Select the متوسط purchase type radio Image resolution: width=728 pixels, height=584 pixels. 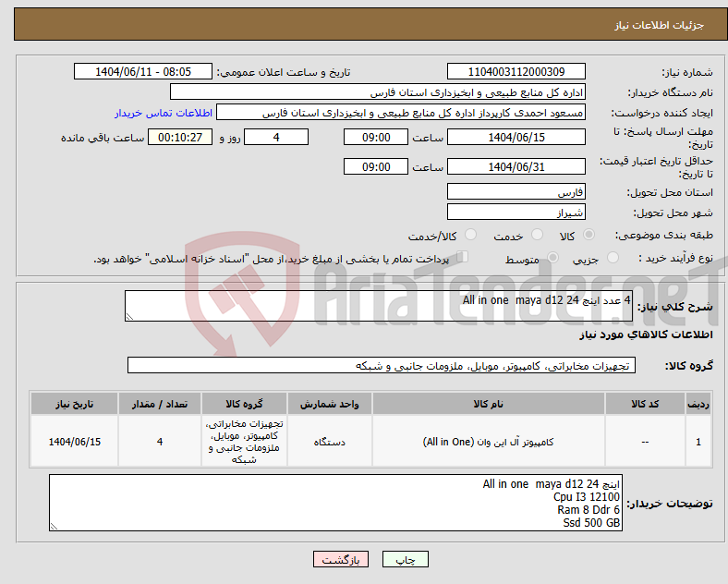(x=552, y=258)
